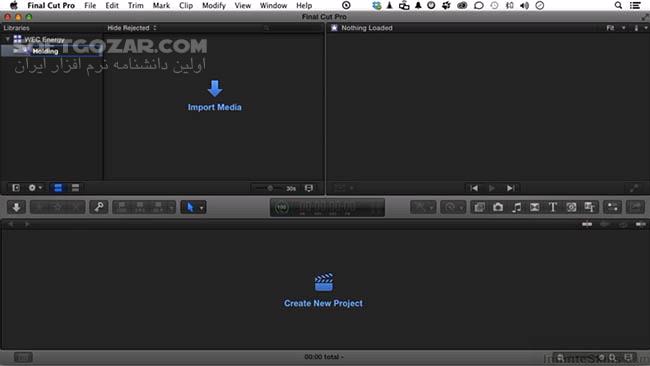Go back in timeline history
The height and width of the screenshot is (366, 650).
(11, 224)
